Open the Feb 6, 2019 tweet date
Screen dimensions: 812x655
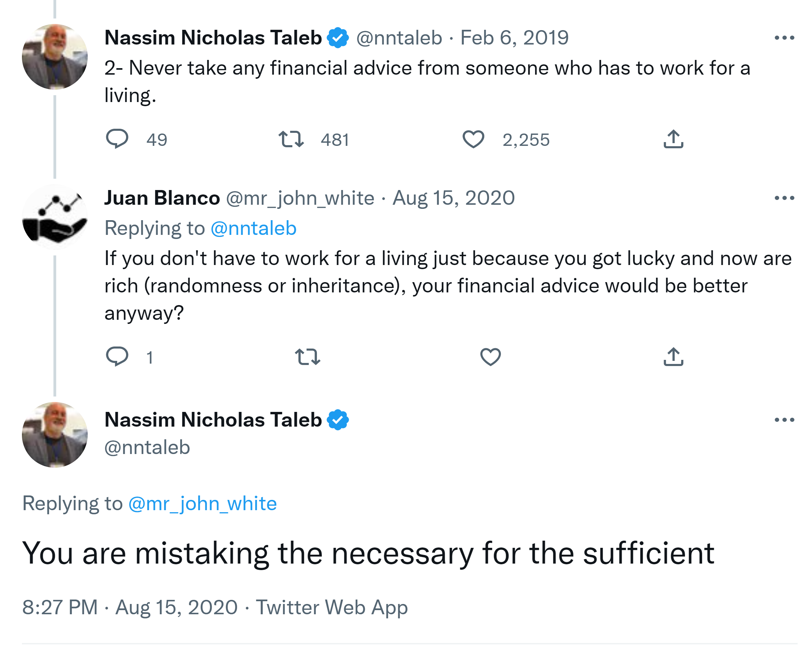pyautogui.click(x=514, y=38)
